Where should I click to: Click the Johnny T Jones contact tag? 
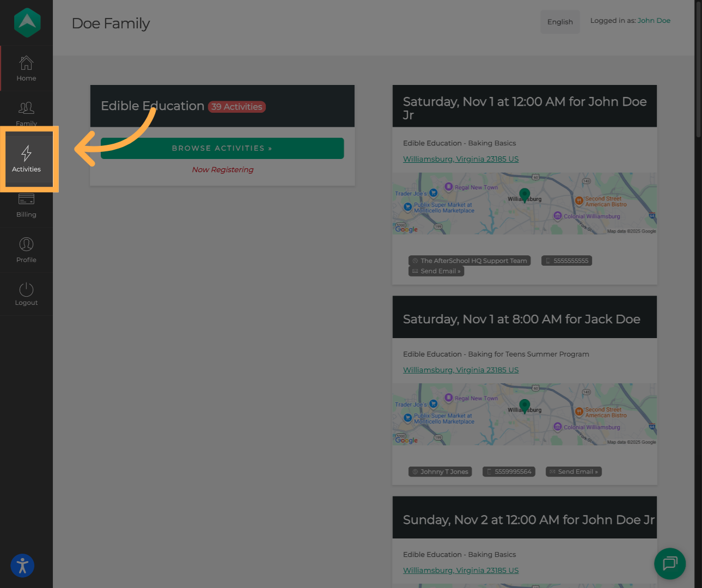coord(439,471)
